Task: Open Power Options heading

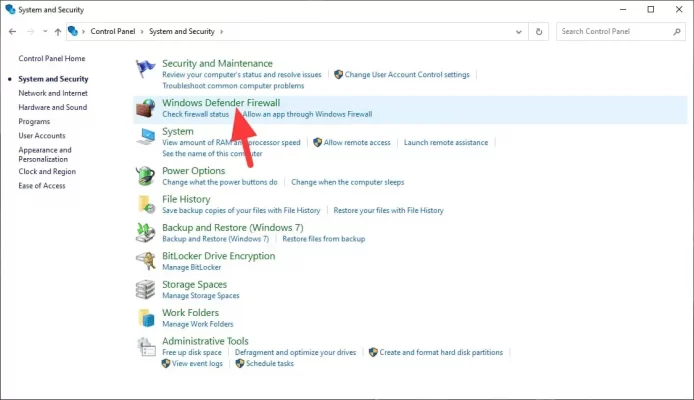Action: (193, 171)
